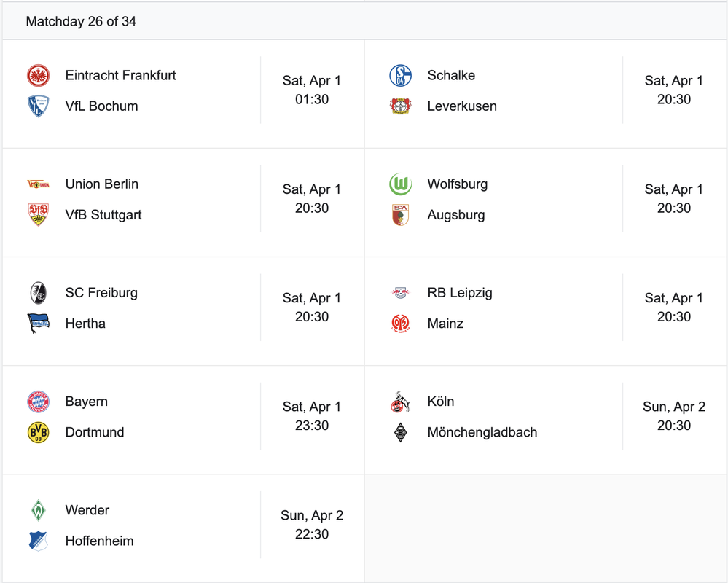The width and height of the screenshot is (728, 583).
Task: Open the Union Berlin team crest
Action: [38, 184]
